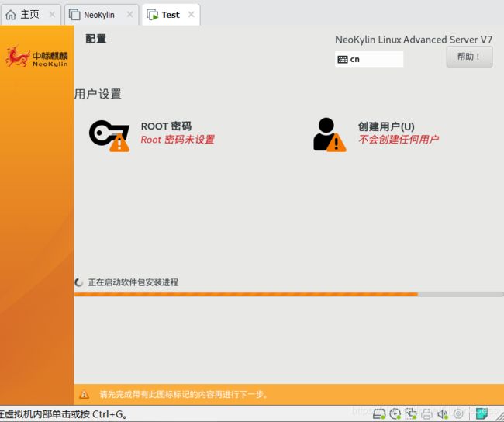This screenshot has height=422, width=504.
Task: Click the warning triangle in the orange bar
Action: tap(84, 394)
